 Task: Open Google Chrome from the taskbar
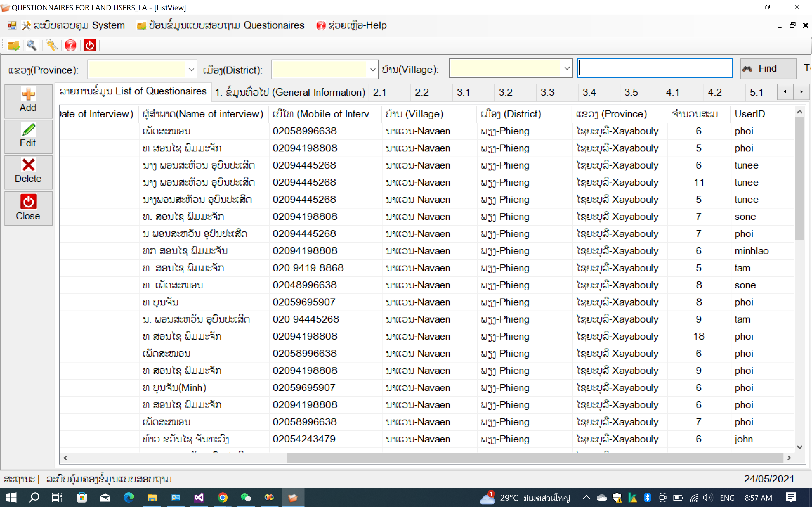click(222, 498)
